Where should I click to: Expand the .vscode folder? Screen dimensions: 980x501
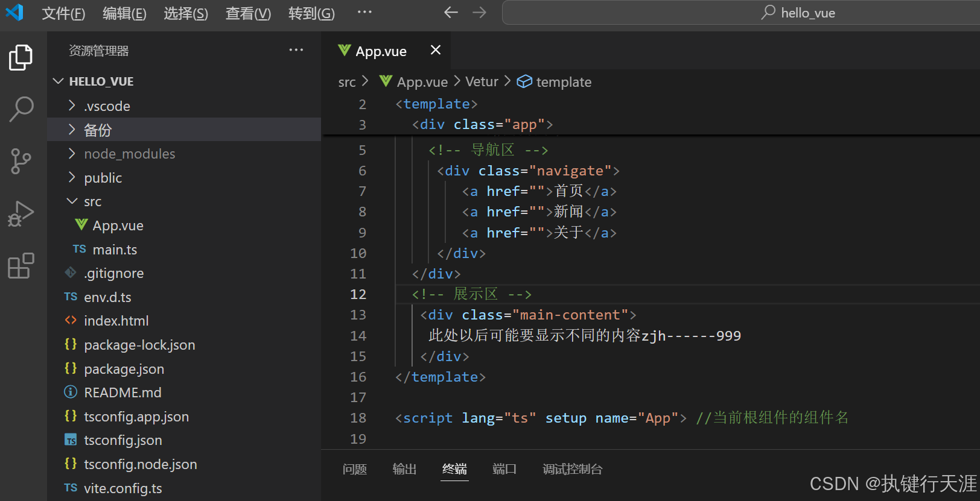pyautogui.click(x=185, y=106)
